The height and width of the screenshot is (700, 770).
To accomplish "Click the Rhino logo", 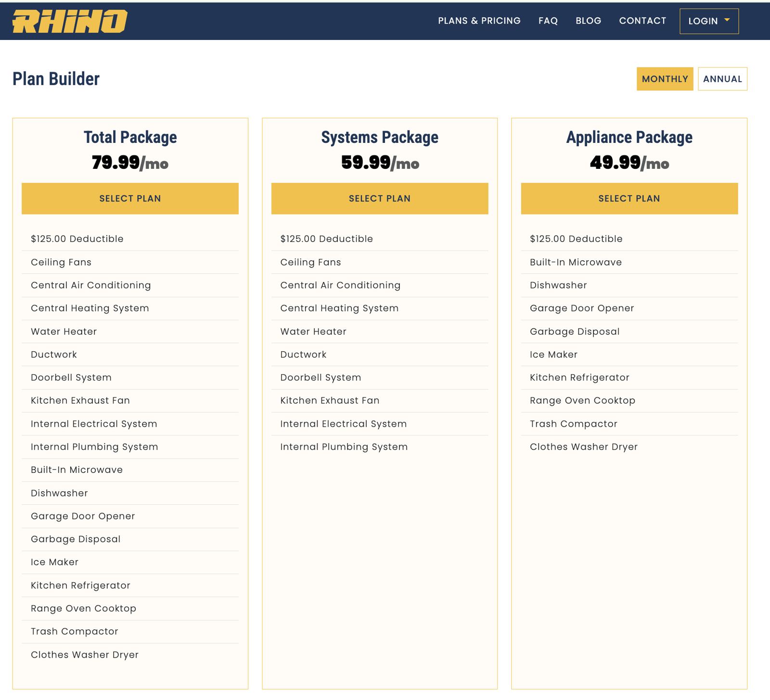I will [x=70, y=22].
